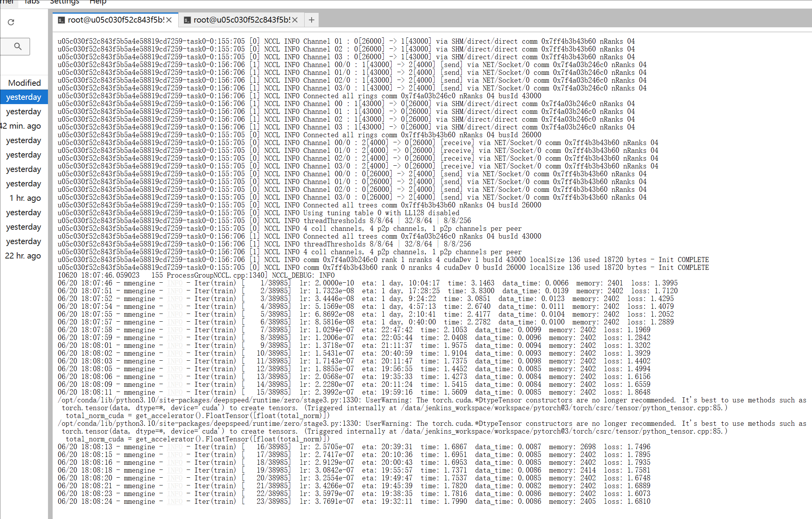Click the refresh file list icon
Screen dimensions: 812x519
click(11, 22)
